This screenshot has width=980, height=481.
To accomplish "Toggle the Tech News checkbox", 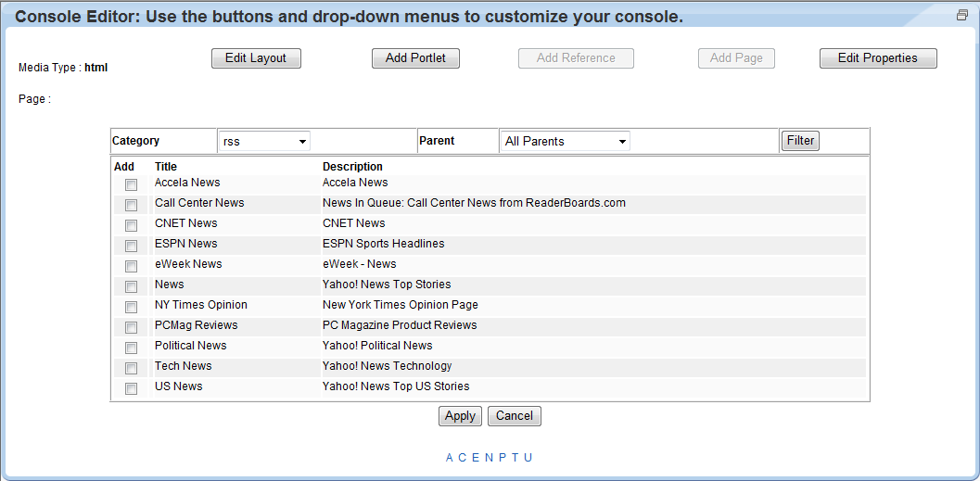I will (131, 368).
